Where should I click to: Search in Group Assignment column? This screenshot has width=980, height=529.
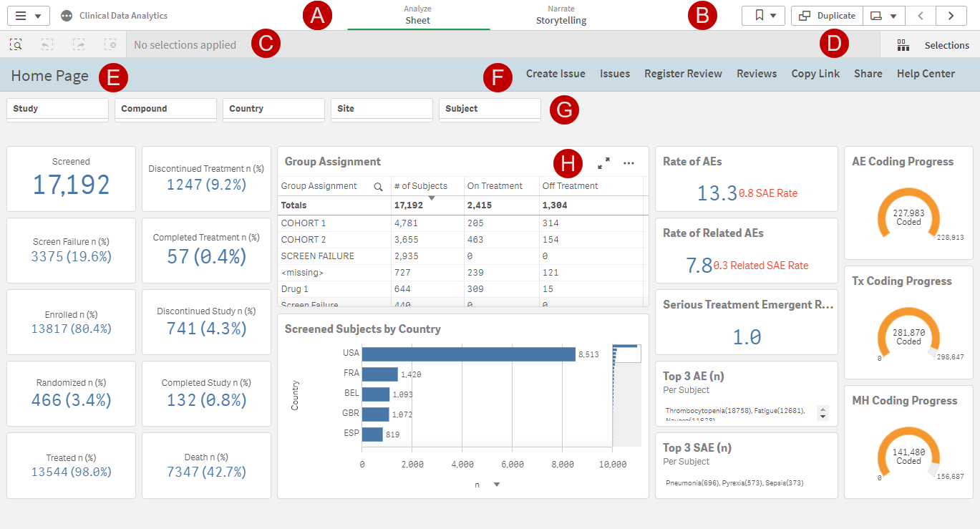[378, 186]
